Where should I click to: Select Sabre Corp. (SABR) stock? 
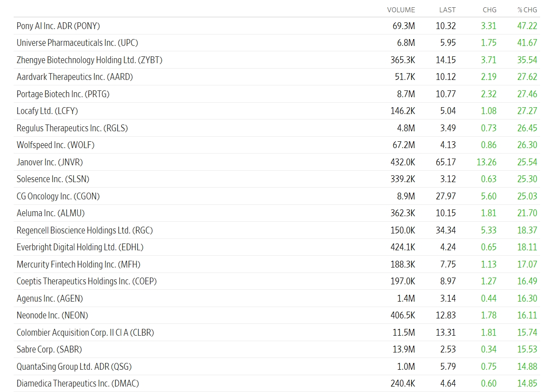[x=50, y=350]
